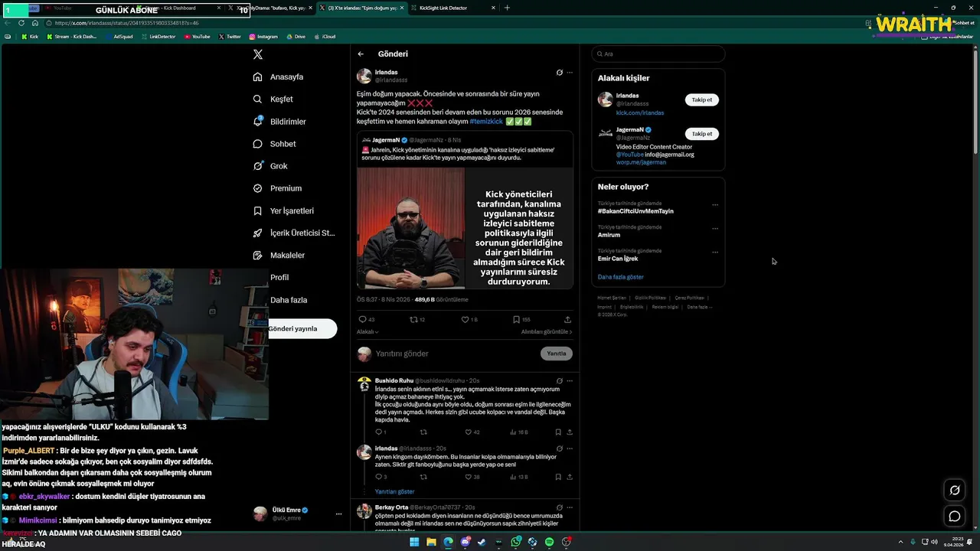The width and height of the screenshot is (980, 551).
Task: Open the floating chat messages button
Action: click(x=955, y=517)
